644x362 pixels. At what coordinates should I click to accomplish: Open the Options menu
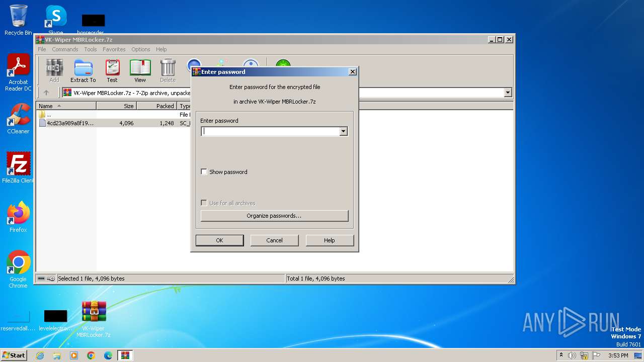click(x=141, y=49)
